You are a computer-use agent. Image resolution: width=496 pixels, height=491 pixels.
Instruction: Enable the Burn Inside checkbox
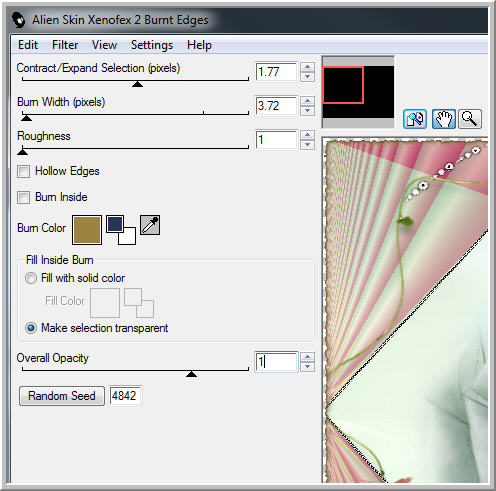coord(24,197)
